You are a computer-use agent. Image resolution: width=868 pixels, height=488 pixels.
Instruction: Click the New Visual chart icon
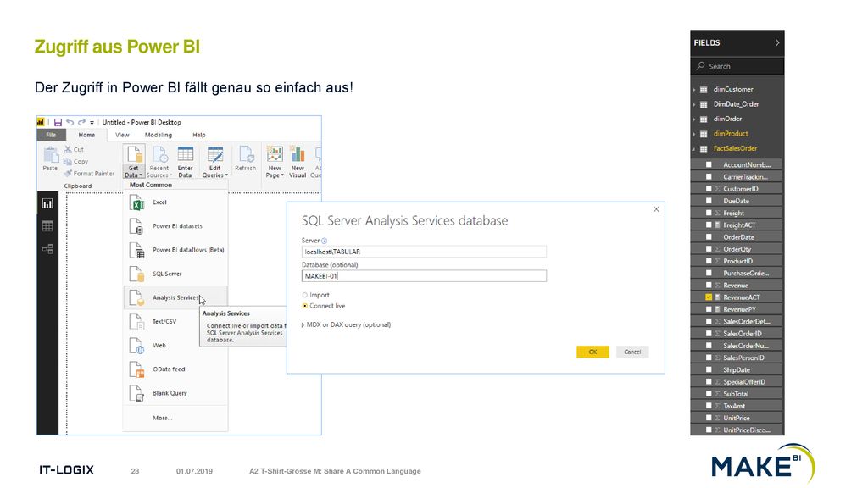[298, 154]
